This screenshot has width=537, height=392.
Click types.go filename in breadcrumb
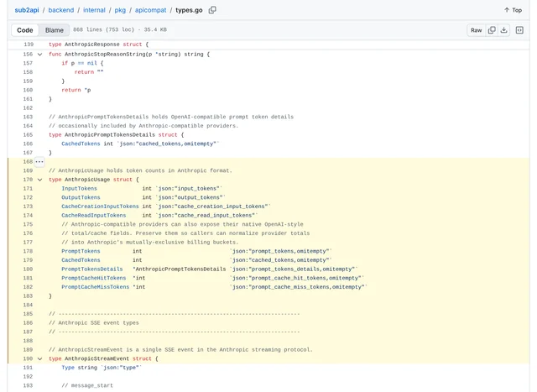click(x=189, y=10)
